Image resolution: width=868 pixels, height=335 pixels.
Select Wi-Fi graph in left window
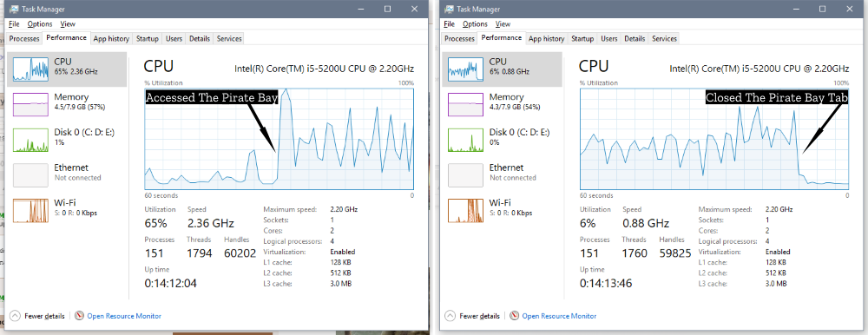31,210
